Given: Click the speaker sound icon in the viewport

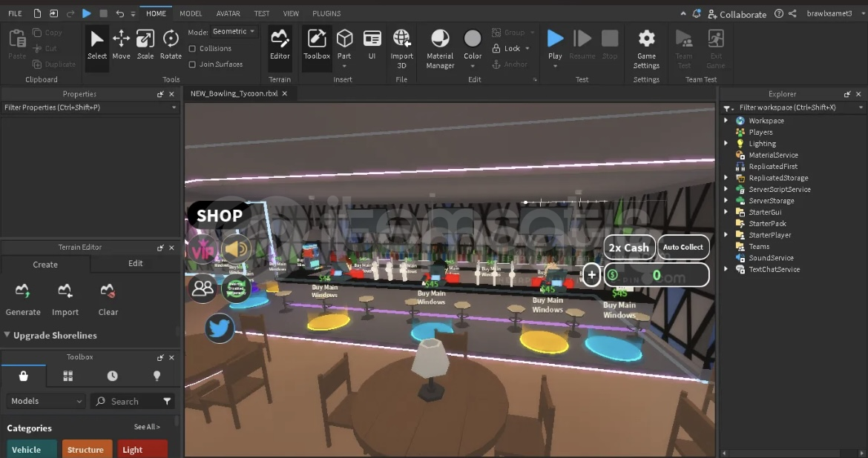Looking at the screenshot, I should [237, 249].
